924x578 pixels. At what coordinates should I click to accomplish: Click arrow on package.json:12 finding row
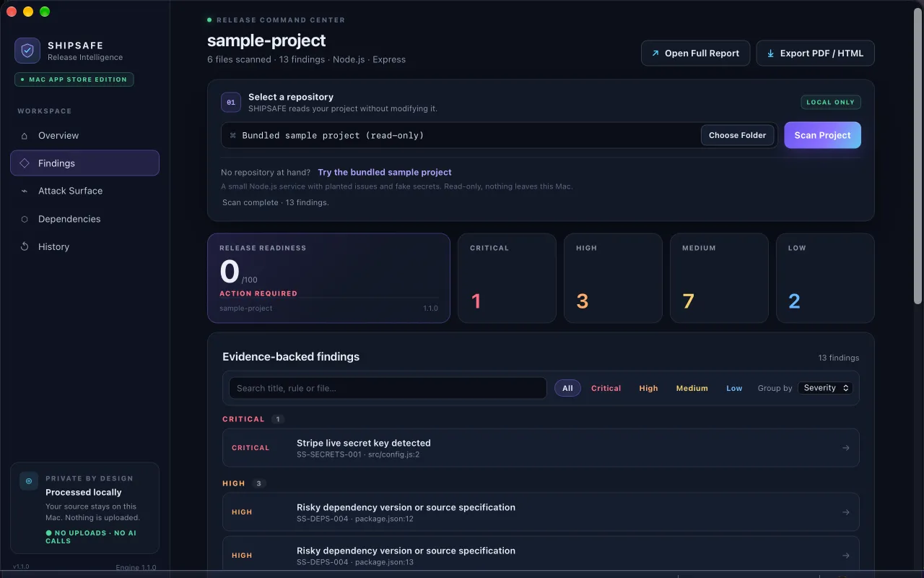(x=846, y=512)
